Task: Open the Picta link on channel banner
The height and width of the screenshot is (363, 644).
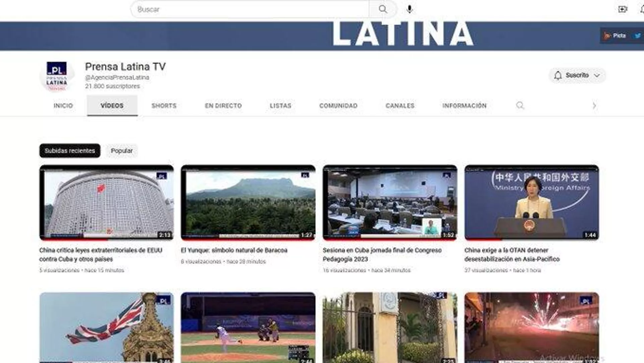Action: tap(615, 36)
